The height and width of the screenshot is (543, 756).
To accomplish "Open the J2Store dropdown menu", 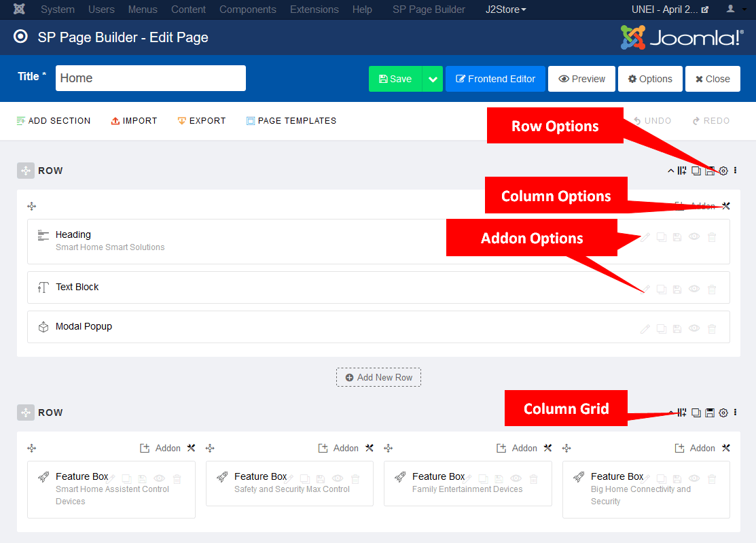I will point(506,10).
